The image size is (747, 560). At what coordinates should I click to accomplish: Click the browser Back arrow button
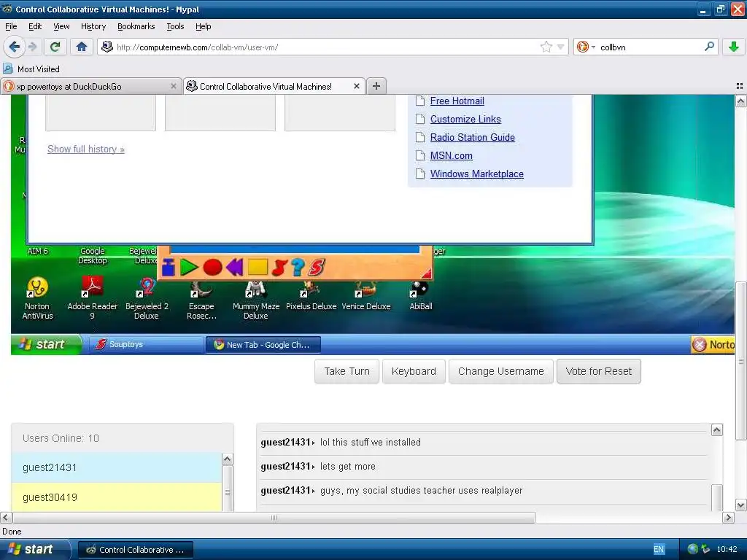tap(14, 47)
